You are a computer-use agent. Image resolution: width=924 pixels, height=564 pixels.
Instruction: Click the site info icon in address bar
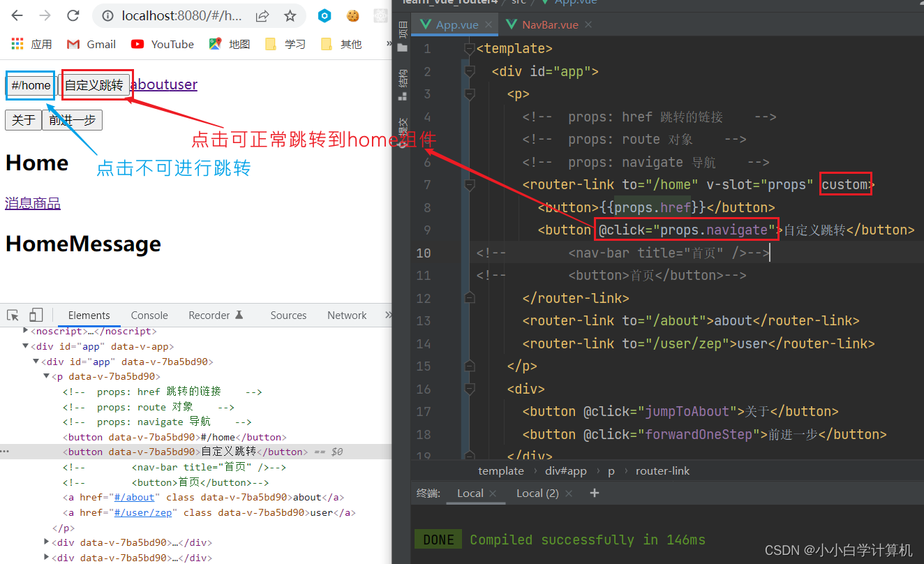[107, 15]
